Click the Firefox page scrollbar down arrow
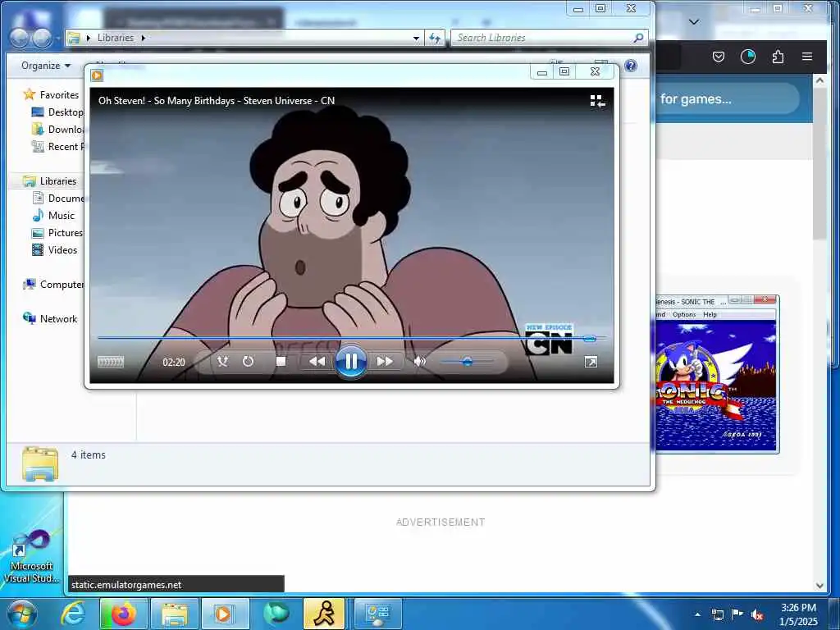Screen dimensions: 840x630 [x=819, y=586]
